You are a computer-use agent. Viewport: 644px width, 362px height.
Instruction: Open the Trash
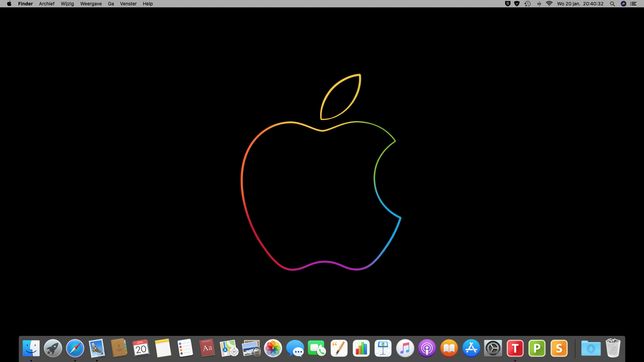click(613, 348)
